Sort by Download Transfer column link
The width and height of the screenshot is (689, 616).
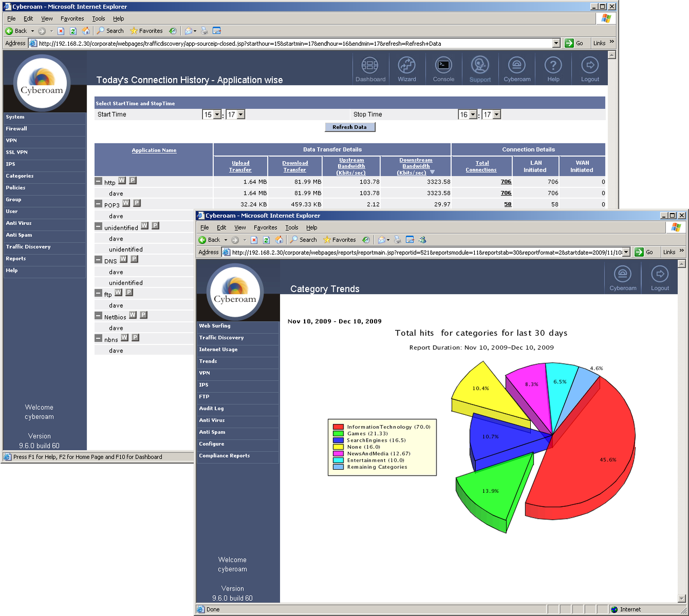tap(295, 166)
